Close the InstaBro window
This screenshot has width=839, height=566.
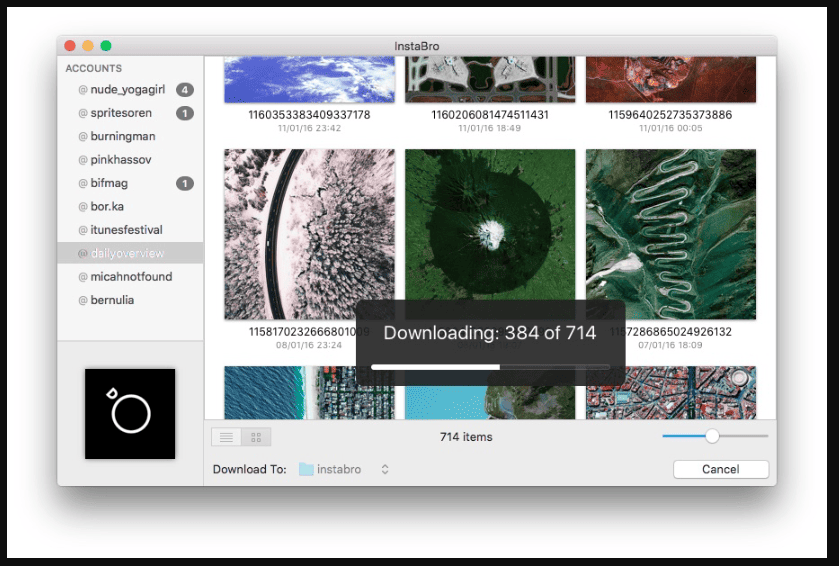click(x=70, y=46)
